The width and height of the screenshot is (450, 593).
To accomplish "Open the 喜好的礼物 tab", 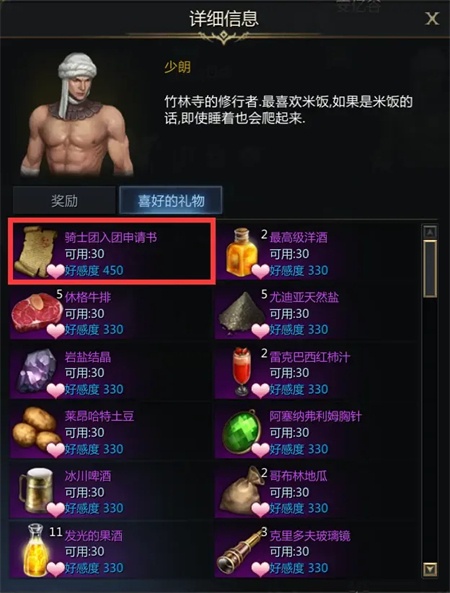I will (x=171, y=200).
